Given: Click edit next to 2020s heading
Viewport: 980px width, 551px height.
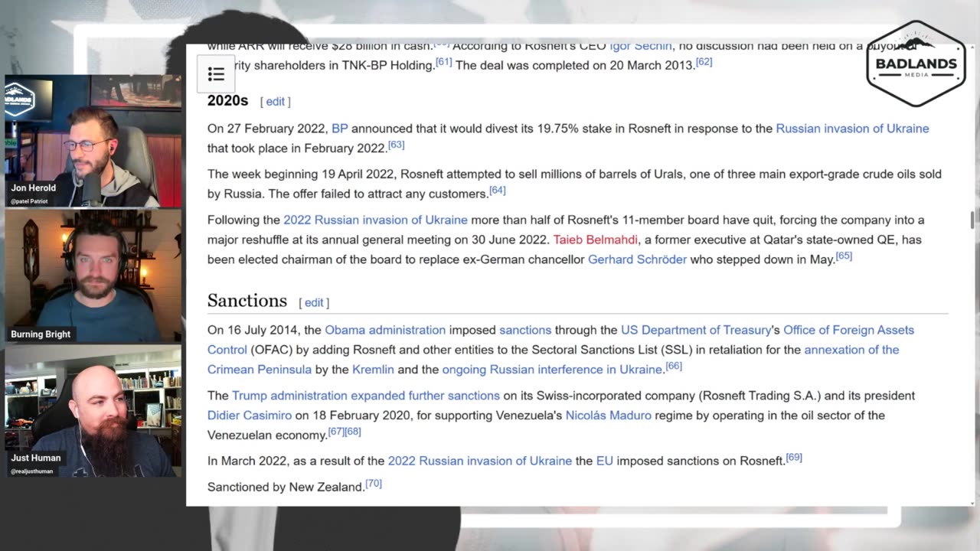Looking at the screenshot, I should point(275,102).
